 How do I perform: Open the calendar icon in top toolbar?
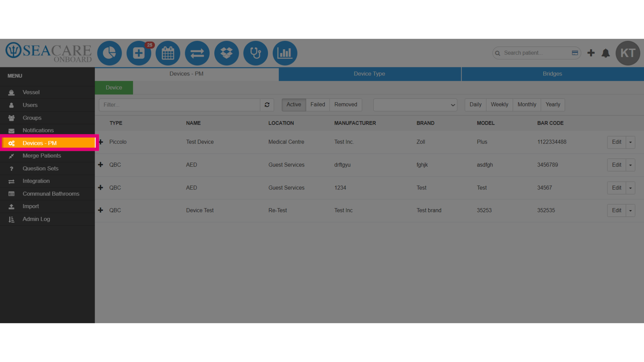168,53
